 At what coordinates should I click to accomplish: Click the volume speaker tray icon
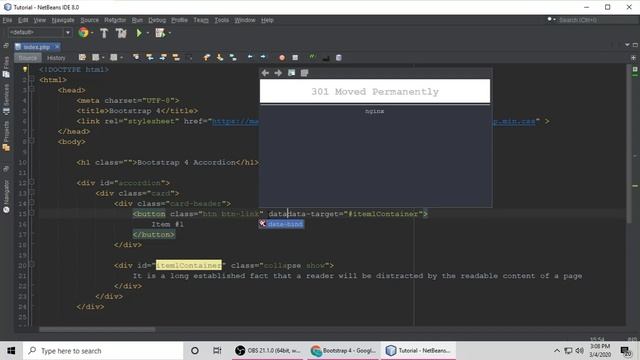[579, 351]
